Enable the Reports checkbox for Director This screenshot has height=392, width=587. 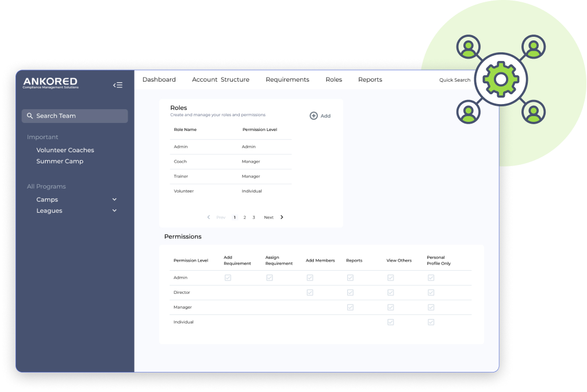(350, 292)
